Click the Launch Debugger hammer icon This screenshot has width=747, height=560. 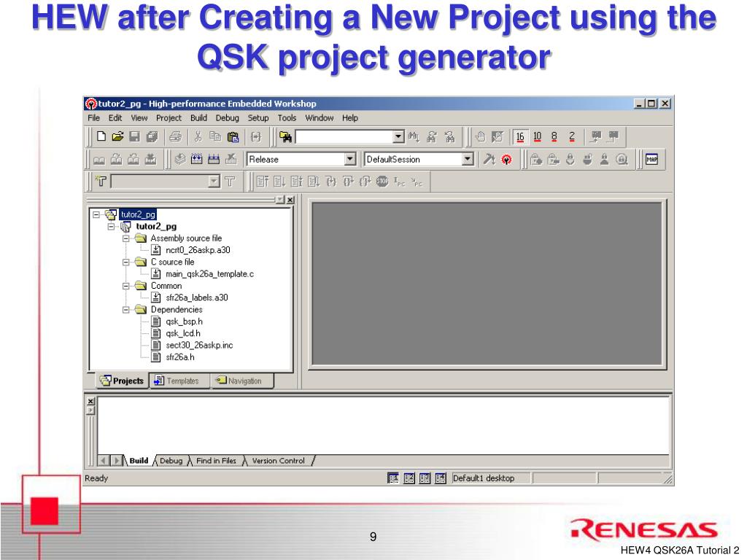coord(489,159)
